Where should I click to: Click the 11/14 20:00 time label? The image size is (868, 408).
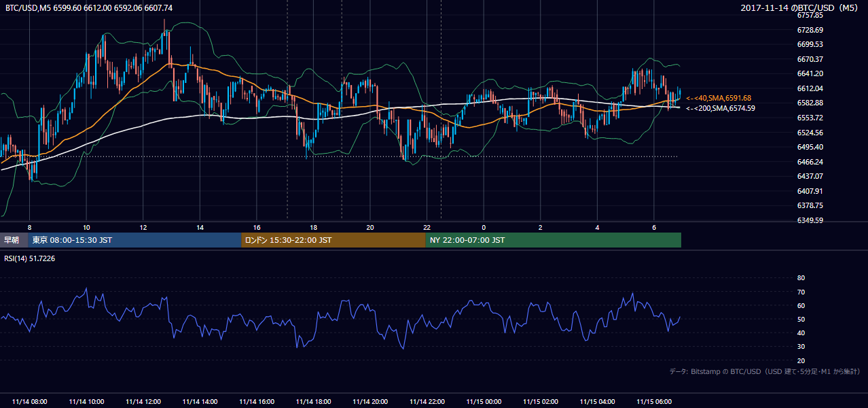pyautogui.click(x=370, y=402)
